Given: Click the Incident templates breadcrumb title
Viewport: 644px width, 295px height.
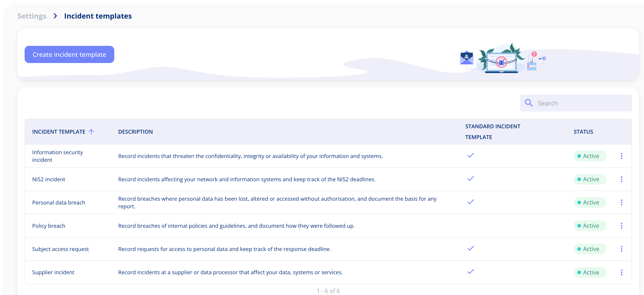Looking at the screenshot, I should pos(98,16).
